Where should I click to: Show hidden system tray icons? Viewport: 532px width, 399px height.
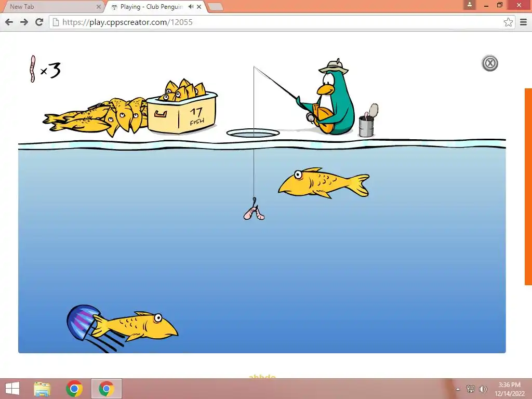(x=458, y=389)
